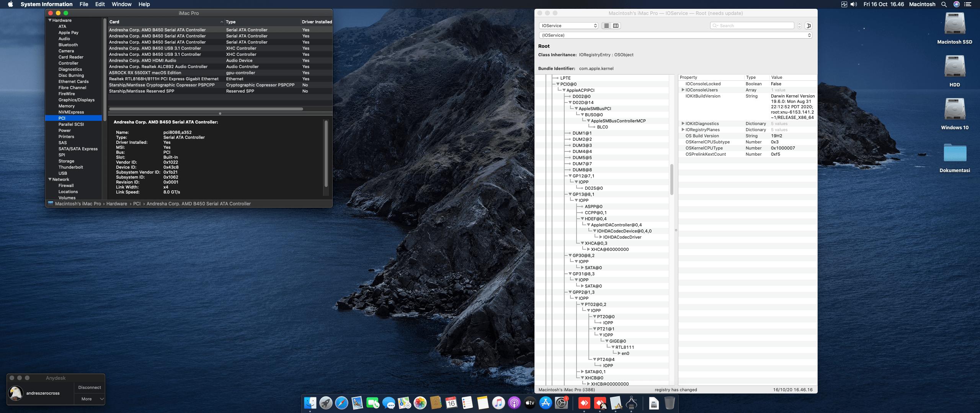Open Spotlight search in menu bar
Viewport: 980px width, 413px height.
point(944,4)
